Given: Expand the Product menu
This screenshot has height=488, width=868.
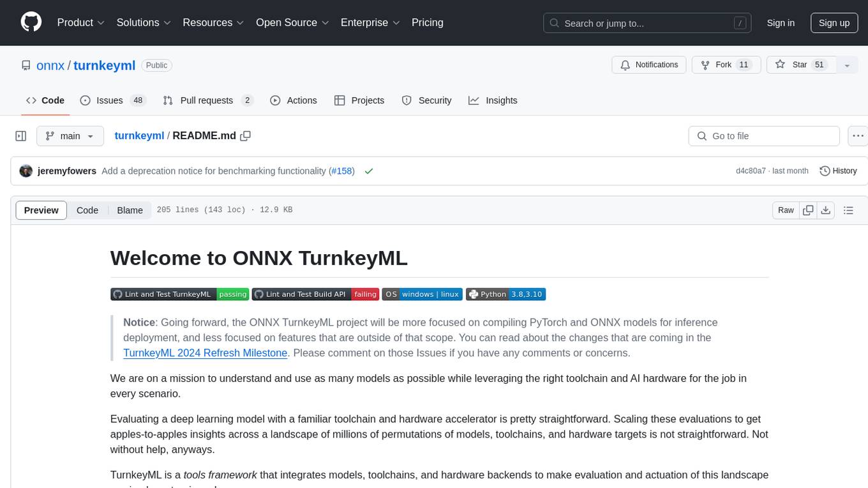Looking at the screenshot, I should click(81, 22).
